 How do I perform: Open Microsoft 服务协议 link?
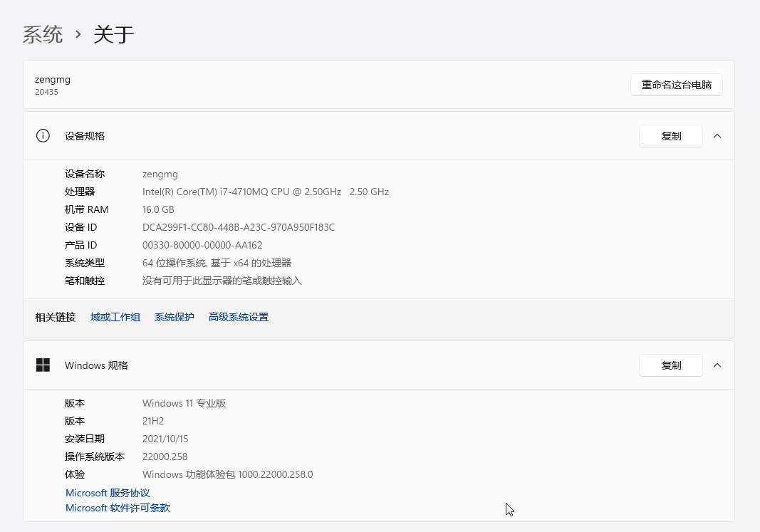(x=108, y=493)
